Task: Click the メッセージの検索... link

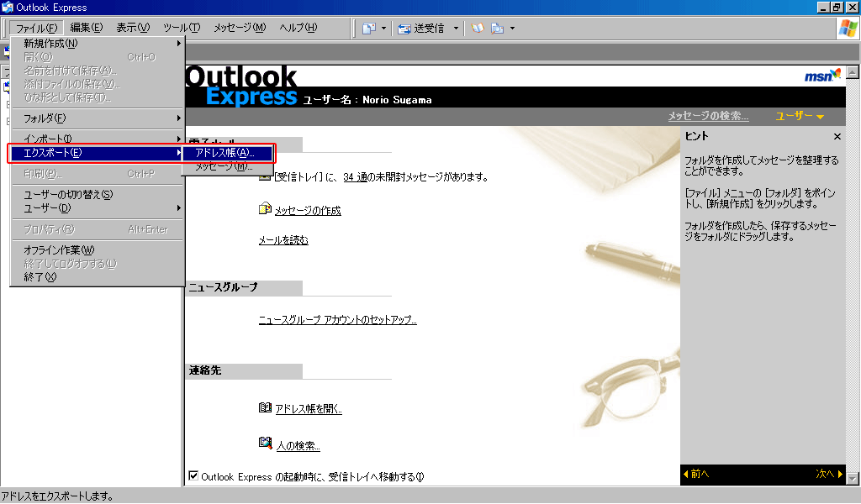Action: (x=708, y=116)
